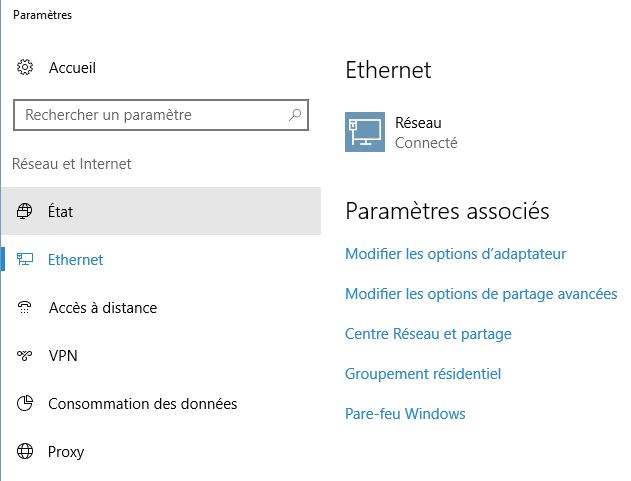Click the État globe icon
The width and height of the screenshot is (631, 481).
[25, 212]
